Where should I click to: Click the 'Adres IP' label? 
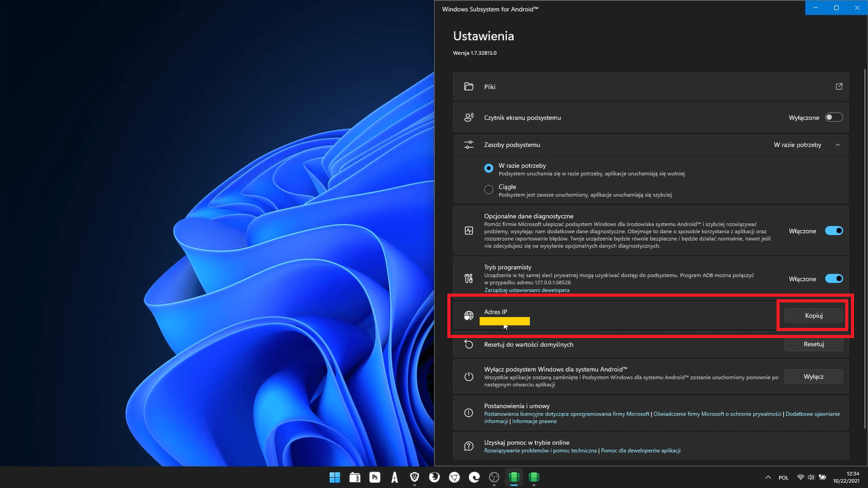[x=496, y=311]
